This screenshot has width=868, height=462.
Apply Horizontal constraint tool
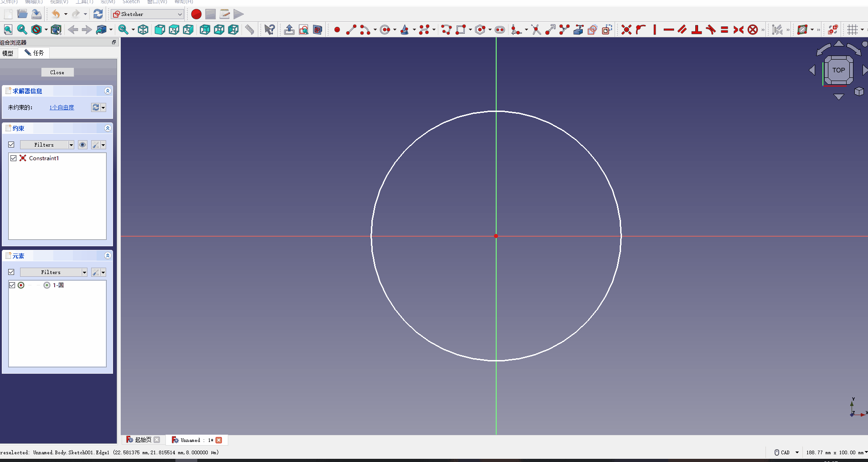(x=669, y=30)
